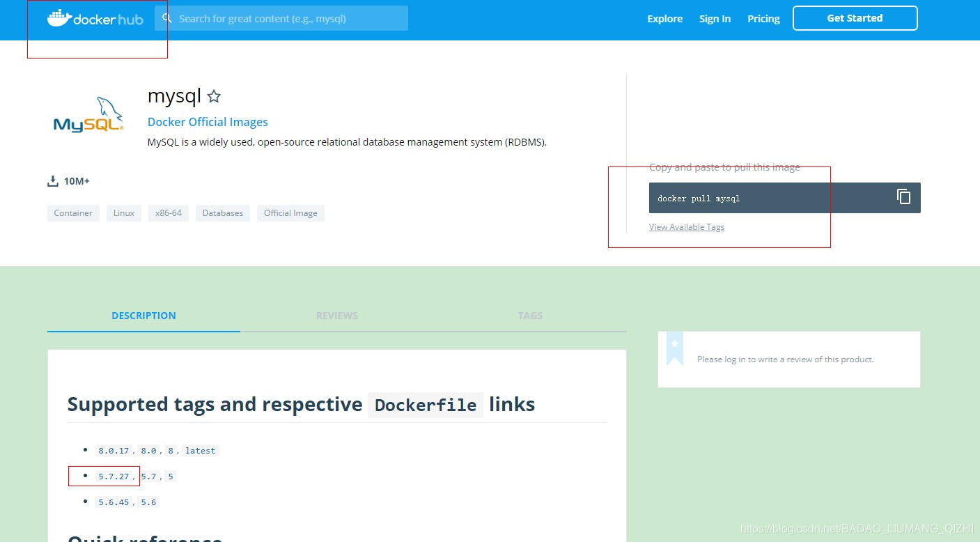Select the Official Image tag chip
Image resolution: width=980 pixels, height=542 pixels.
point(290,213)
